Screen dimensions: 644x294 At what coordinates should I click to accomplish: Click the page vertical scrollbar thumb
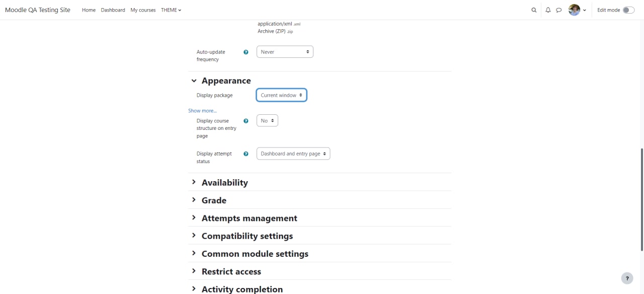641,199
